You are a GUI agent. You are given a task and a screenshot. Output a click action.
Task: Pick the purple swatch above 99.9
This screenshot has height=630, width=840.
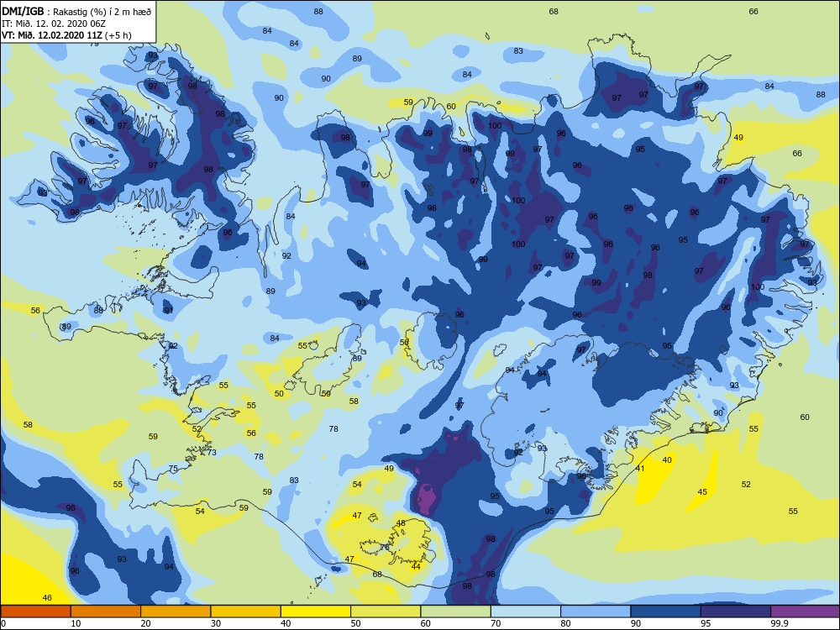pyautogui.click(x=806, y=612)
